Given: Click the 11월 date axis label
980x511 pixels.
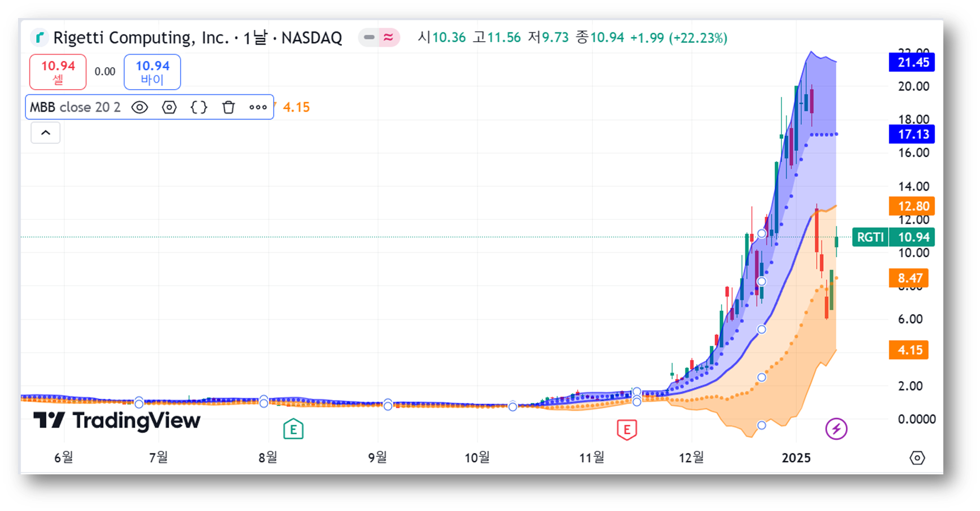Looking at the screenshot, I should (592, 457).
